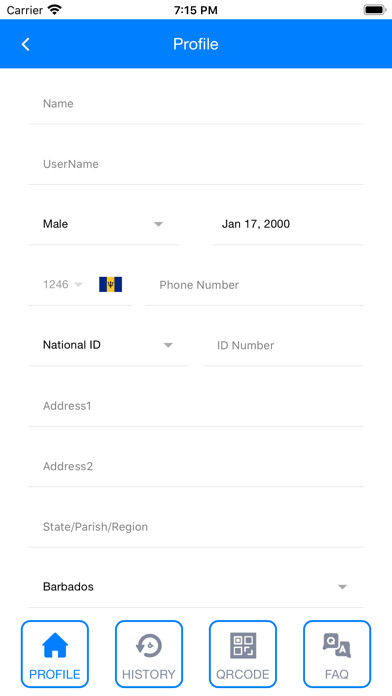Select the UserName text field
The image size is (392, 696).
[196, 164]
